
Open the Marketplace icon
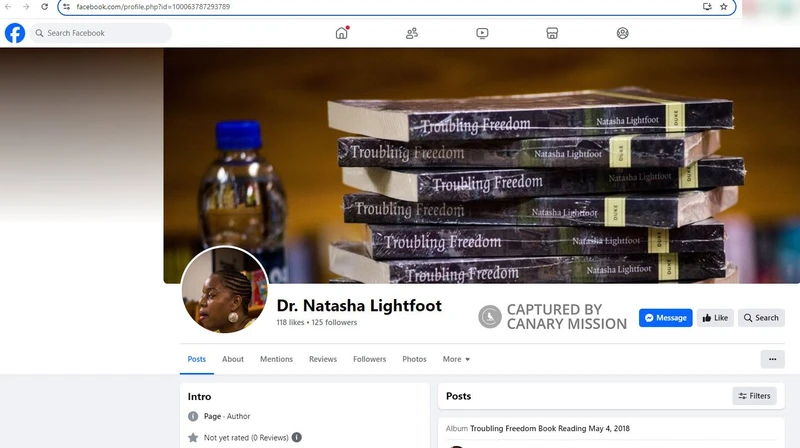tap(552, 33)
